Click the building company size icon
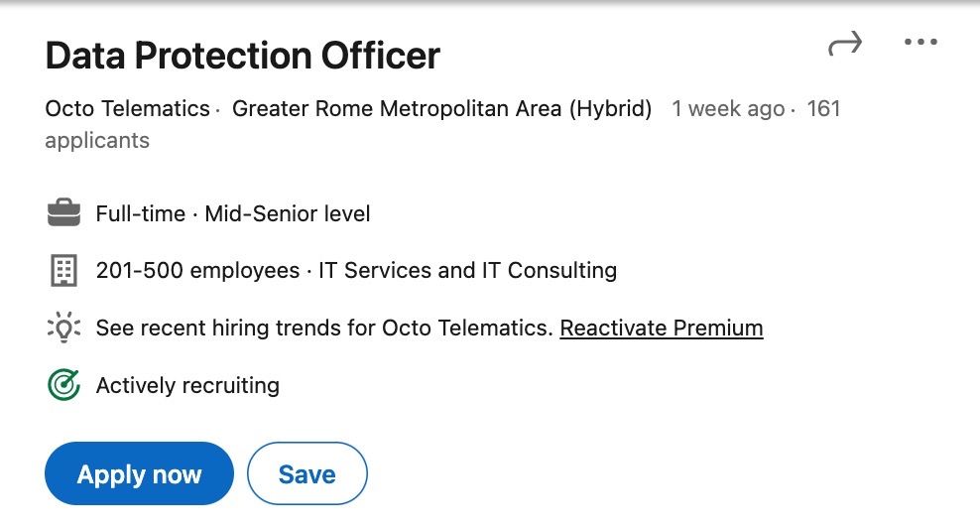Viewport: 980px width, 530px height. point(62,270)
